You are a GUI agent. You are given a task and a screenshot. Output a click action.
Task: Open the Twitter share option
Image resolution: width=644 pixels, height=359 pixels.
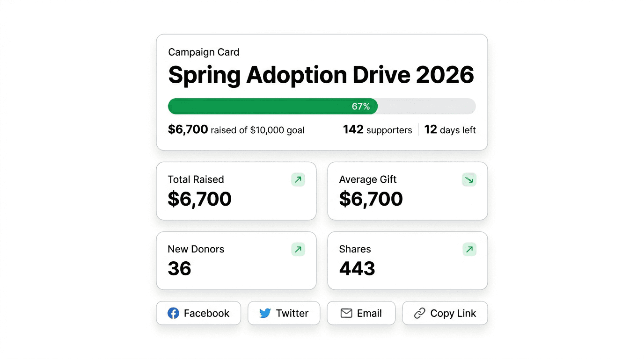click(284, 313)
